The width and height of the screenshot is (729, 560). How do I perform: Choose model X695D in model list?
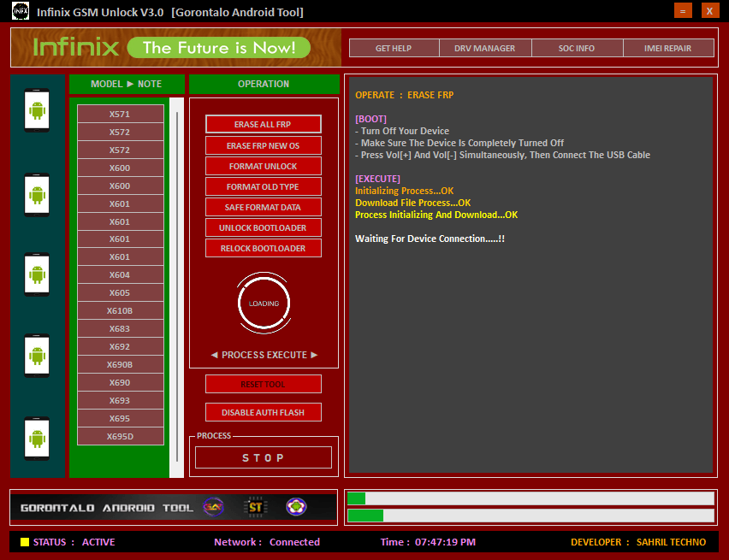(x=120, y=436)
